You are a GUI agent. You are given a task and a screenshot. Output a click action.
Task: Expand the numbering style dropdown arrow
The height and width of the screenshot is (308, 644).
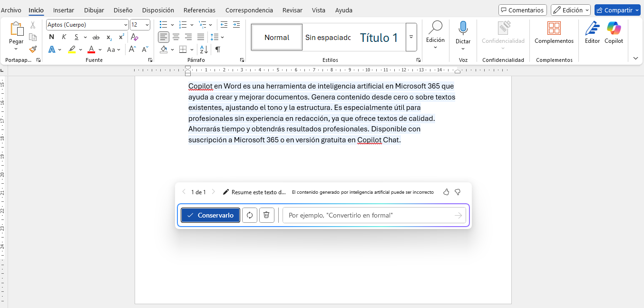[x=192, y=25]
